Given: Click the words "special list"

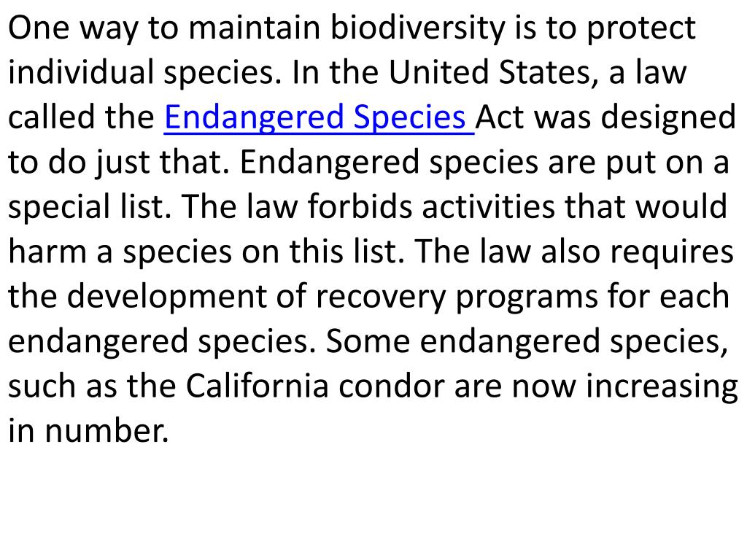Looking at the screenshot, I should (x=89, y=206).
